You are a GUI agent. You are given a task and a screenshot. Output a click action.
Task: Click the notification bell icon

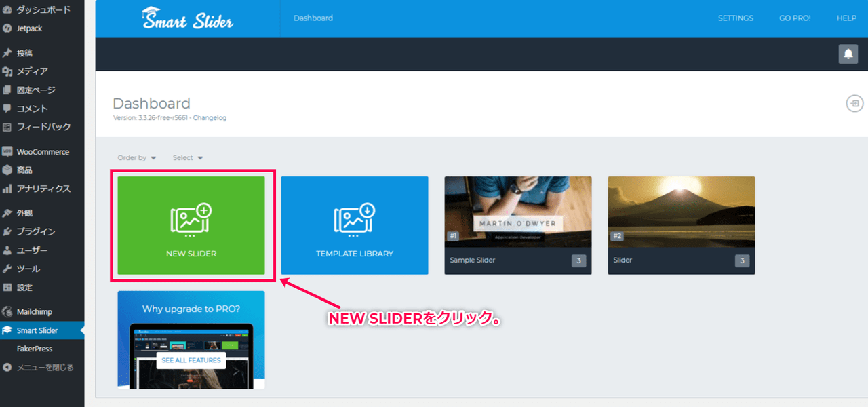[848, 54]
